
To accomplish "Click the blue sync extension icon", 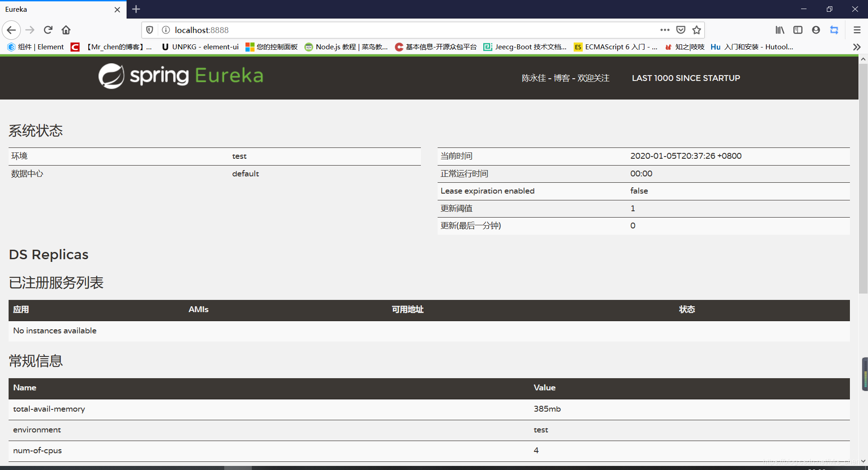I will pyautogui.click(x=834, y=30).
